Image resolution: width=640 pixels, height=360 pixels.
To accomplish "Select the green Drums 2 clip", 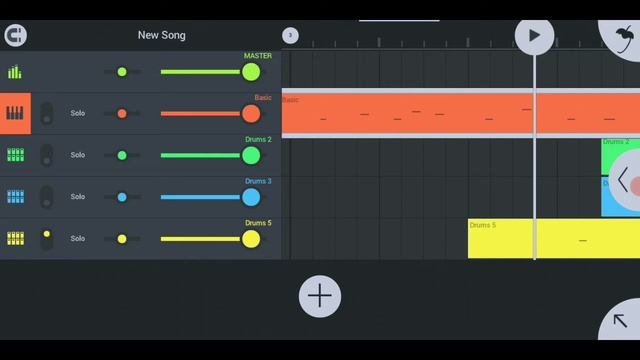I will pyautogui.click(x=620, y=157).
